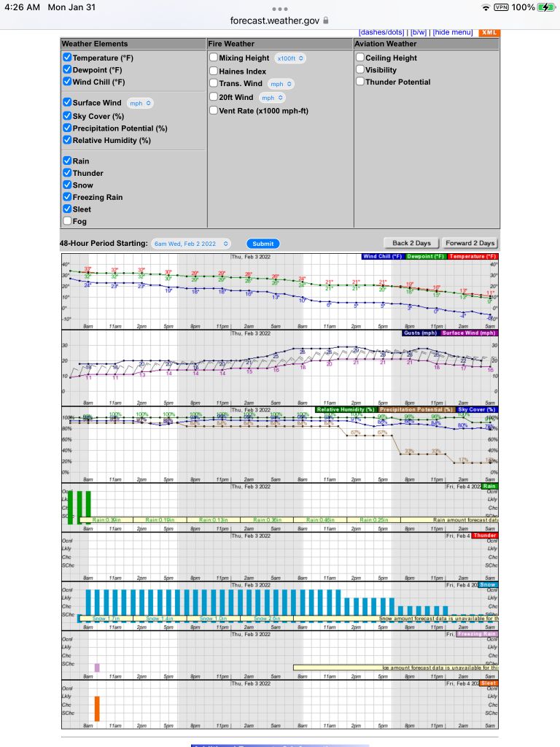
Task: Toggle the Wind Chill (°F) checkbox
Action: [x=67, y=81]
